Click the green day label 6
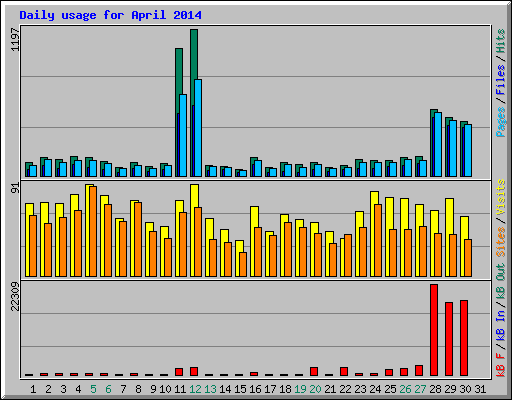The width and height of the screenshot is (512, 400). pos(108,389)
